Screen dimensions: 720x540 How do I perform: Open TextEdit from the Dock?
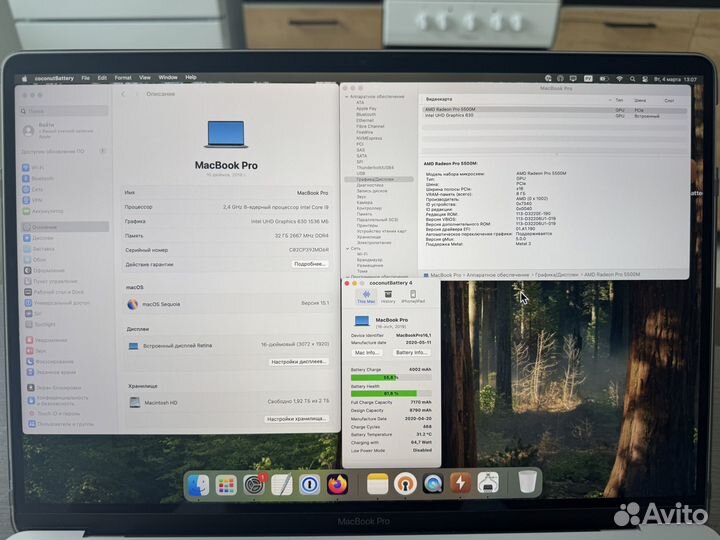click(x=282, y=484)
